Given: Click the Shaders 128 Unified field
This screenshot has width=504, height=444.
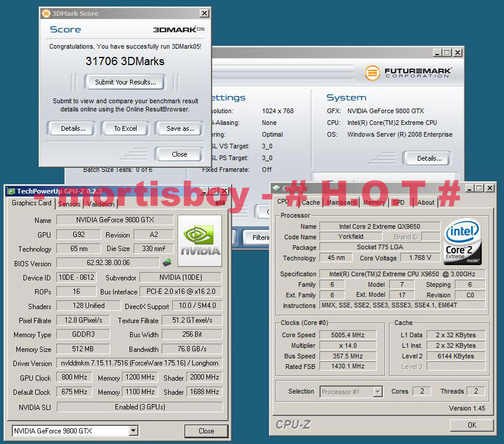Looking at the screenshot, I should pyautogui.click(x=88, y=306).
